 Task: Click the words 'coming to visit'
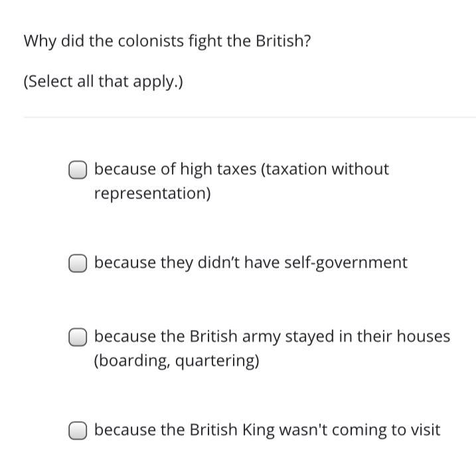[x=386, y=430]
